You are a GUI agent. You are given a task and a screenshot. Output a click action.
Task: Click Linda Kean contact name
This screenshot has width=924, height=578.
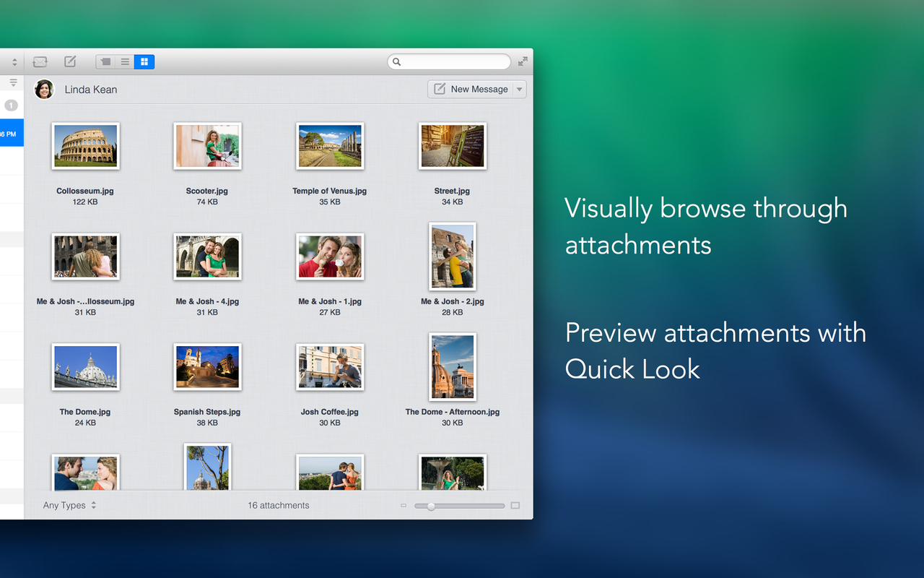point(91,90)
